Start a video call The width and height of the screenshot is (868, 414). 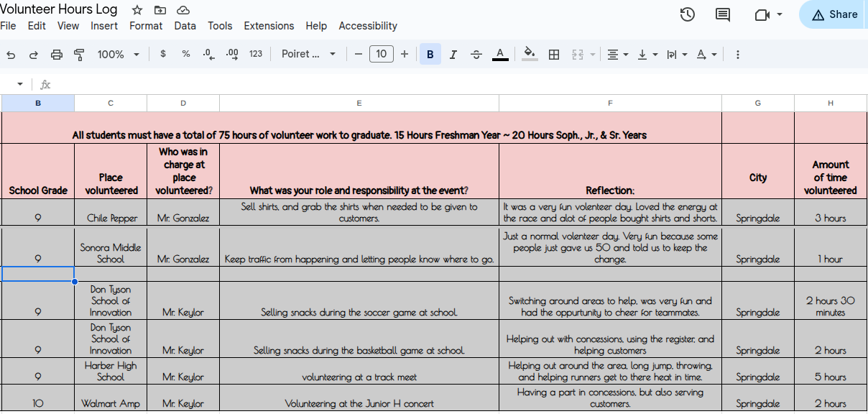762,14
